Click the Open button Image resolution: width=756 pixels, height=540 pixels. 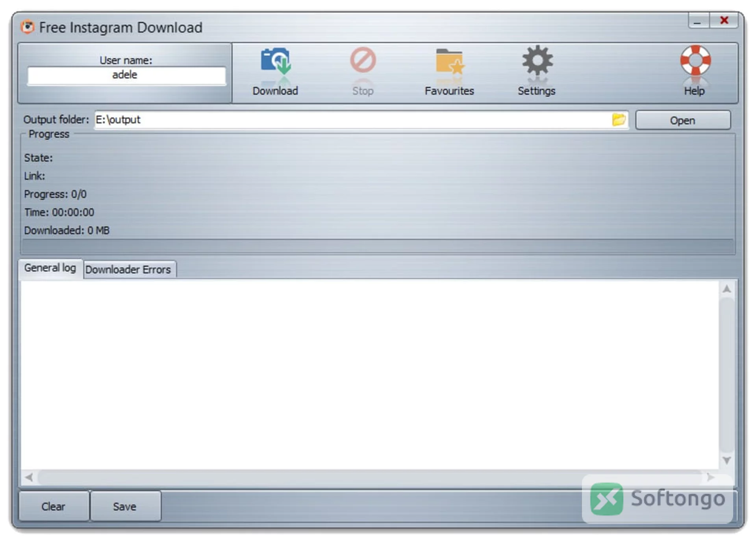click(x=683, y=120)
